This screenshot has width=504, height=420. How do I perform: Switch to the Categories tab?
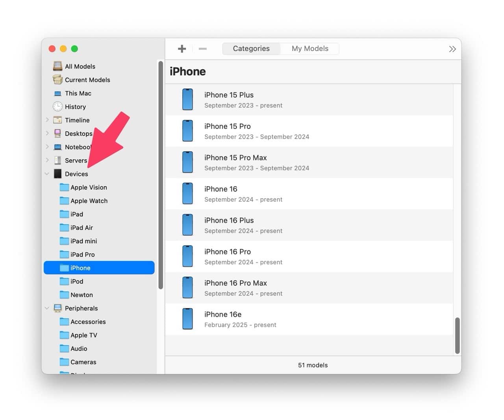251,48
